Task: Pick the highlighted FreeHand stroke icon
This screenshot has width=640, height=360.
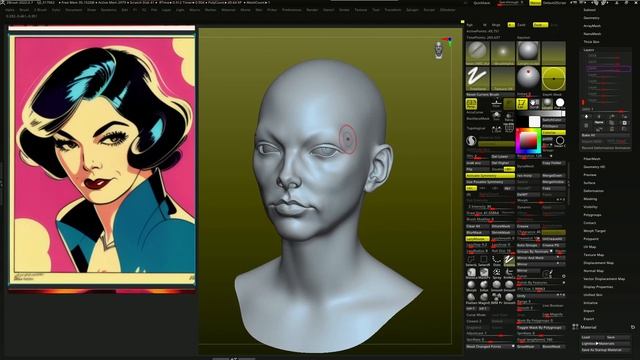Action: 509,260
